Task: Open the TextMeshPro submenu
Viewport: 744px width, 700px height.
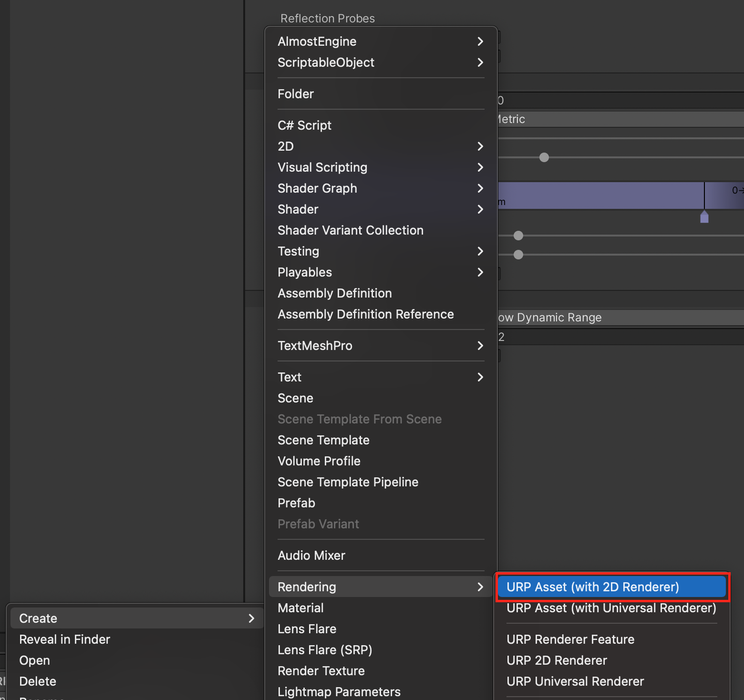Action: (x=381, y=346)
